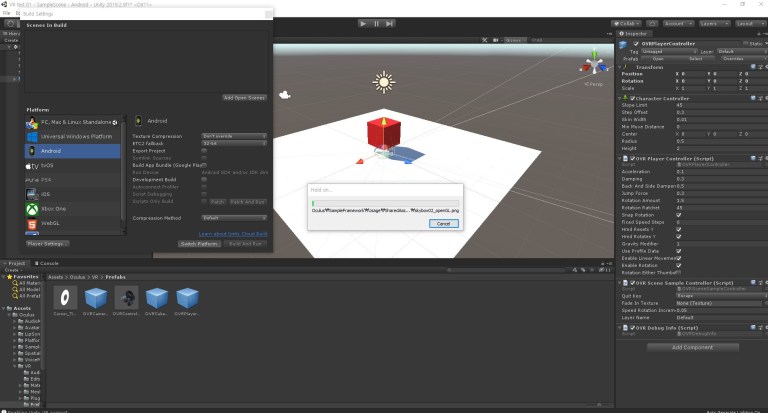Open the Compression Method dropdown

(233, 217)
